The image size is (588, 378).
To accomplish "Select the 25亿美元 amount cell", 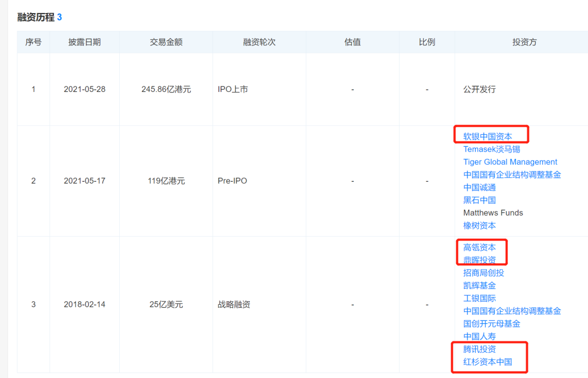I will tap(166, 304).
